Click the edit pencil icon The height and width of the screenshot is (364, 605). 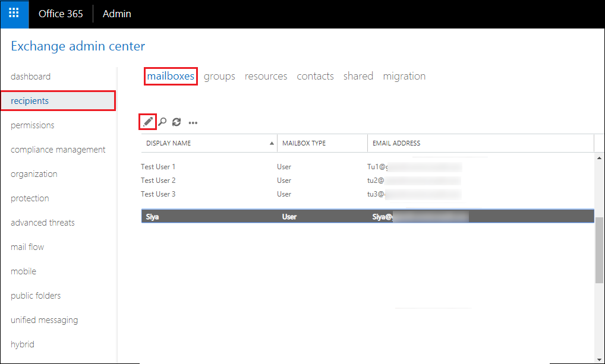[148, 122]
